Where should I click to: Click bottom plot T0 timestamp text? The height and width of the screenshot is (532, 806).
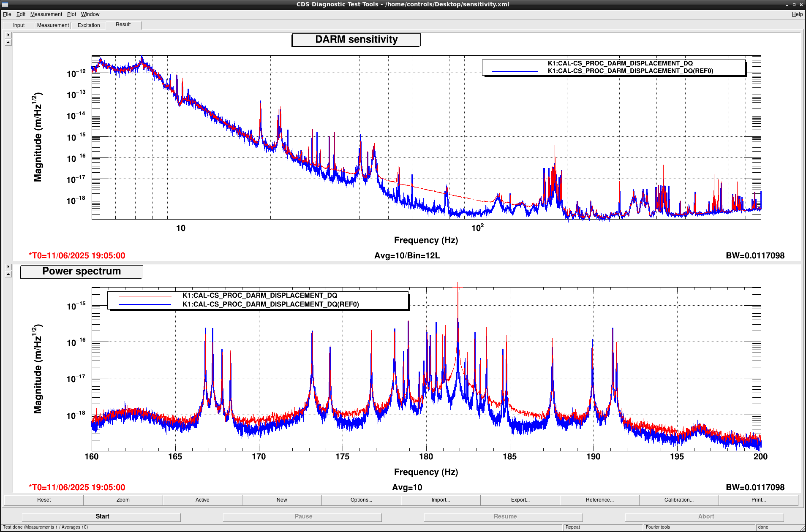77,487
